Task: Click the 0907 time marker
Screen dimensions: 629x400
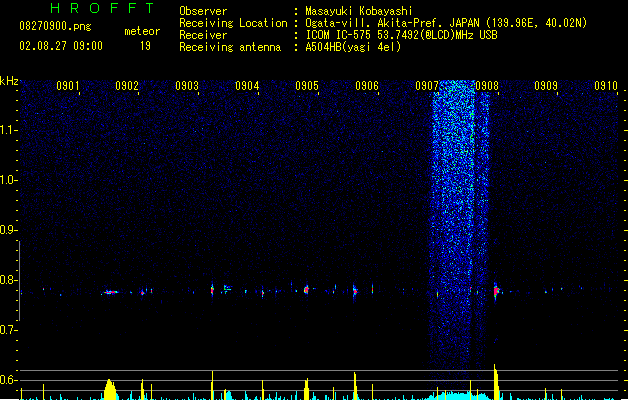Action: tap(427, 86)
